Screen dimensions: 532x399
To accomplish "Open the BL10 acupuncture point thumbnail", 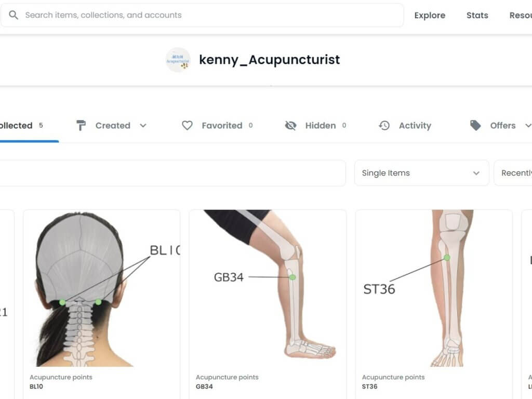I will point(101,288).
